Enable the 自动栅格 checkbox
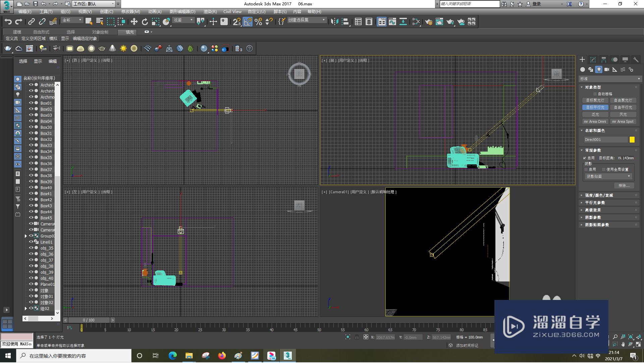The height and width of the screenshot is (363, 644). 595,94
